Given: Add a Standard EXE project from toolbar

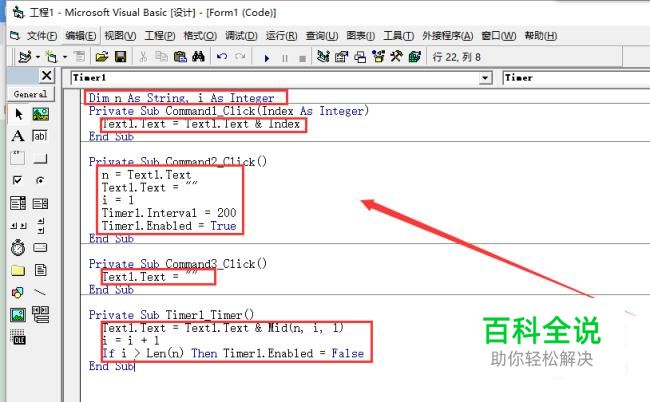Looking at the screenshot, I should [x=25, y=56].
